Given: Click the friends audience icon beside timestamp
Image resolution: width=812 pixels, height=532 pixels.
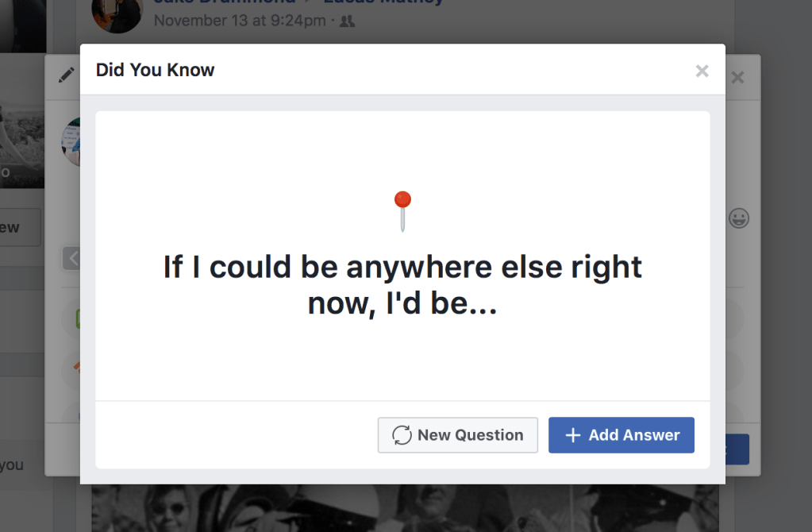Looking at the screenshot, I should 347,21.
